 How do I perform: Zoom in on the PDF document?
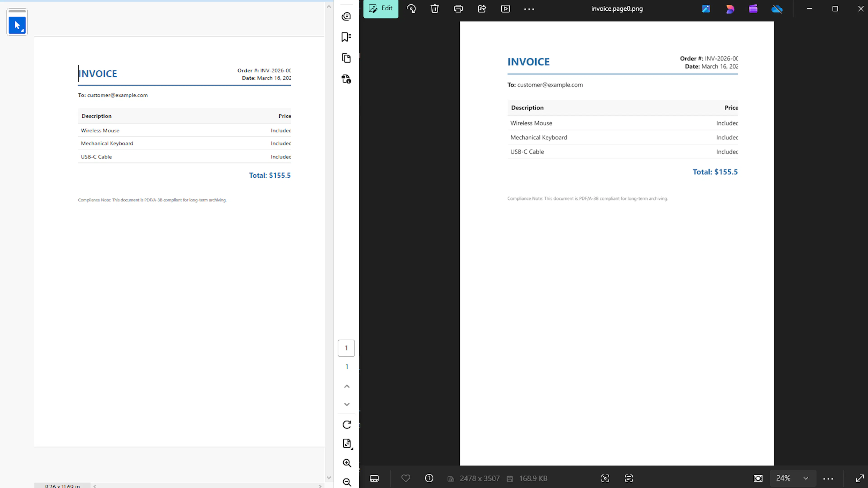point(347,463)
